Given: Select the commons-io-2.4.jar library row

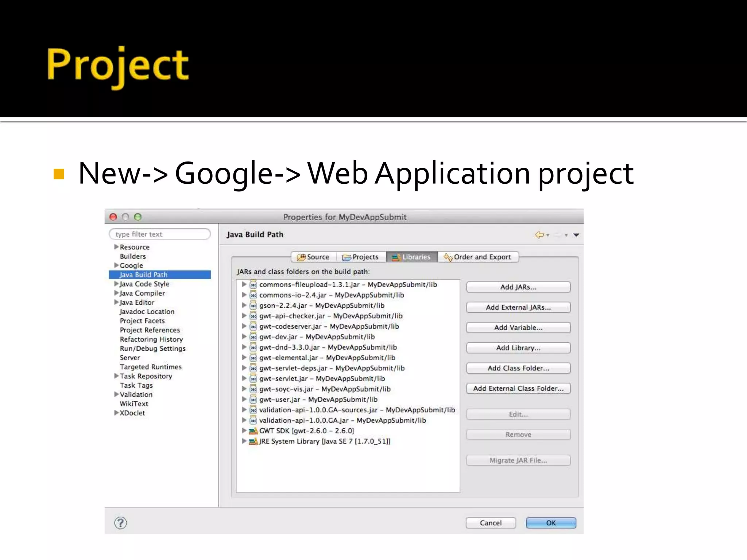Looking at the screenshot, I should pyautogui.click(x=332, y=295).
